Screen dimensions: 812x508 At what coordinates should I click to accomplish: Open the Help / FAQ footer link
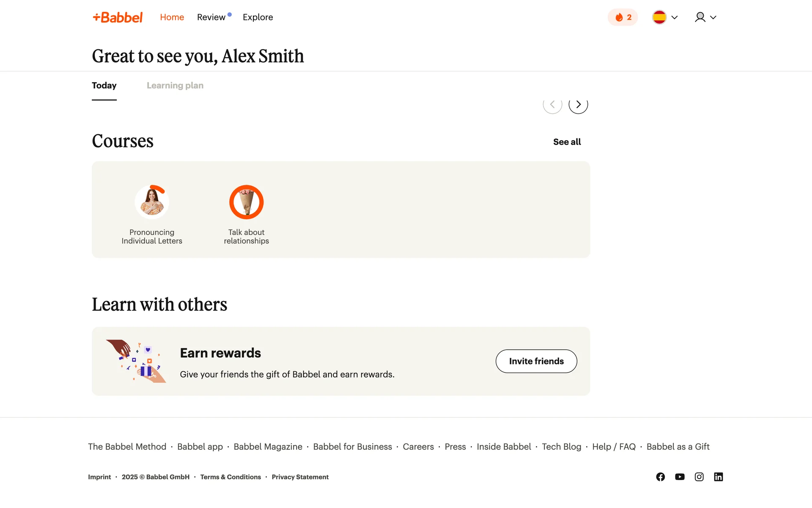(x=614, y=447)
